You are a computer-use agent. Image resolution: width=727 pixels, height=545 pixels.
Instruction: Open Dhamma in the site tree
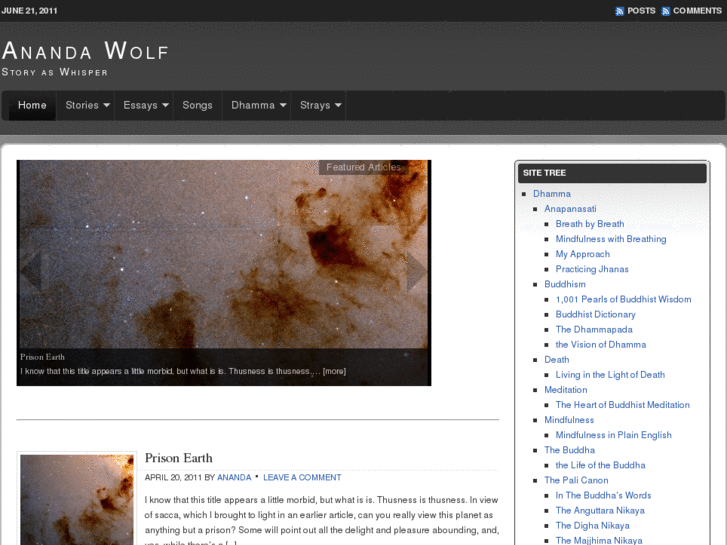click(x=552, y=194)
